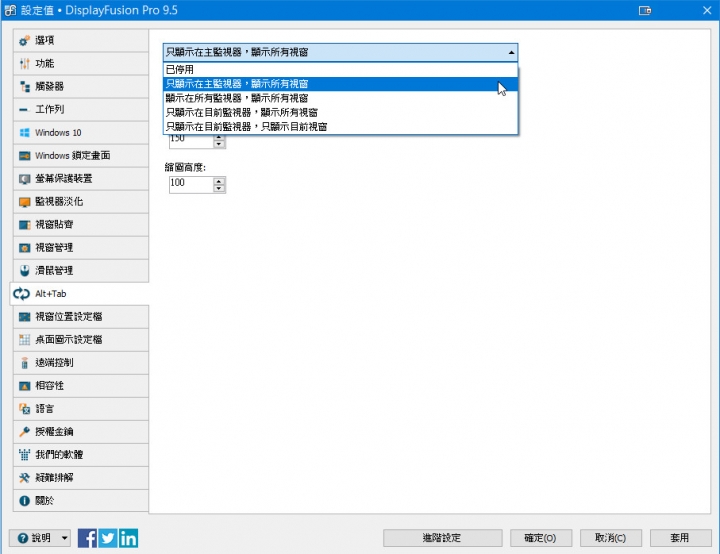The width and height of the screenshot is (720, 554).
Task: Click the 滑鼠管理 mouse icon
Action: [24, 271]
